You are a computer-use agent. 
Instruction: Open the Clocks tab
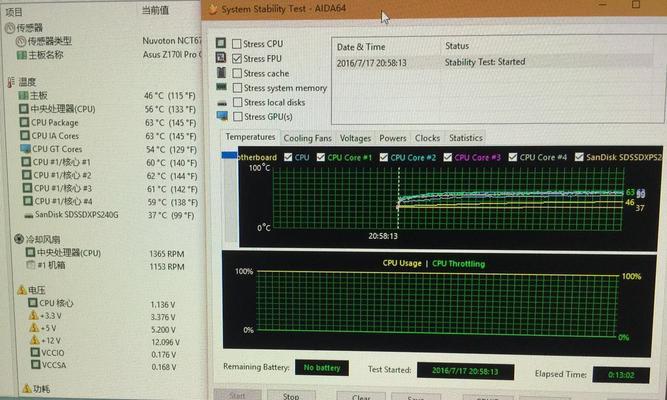click(427, 138)
